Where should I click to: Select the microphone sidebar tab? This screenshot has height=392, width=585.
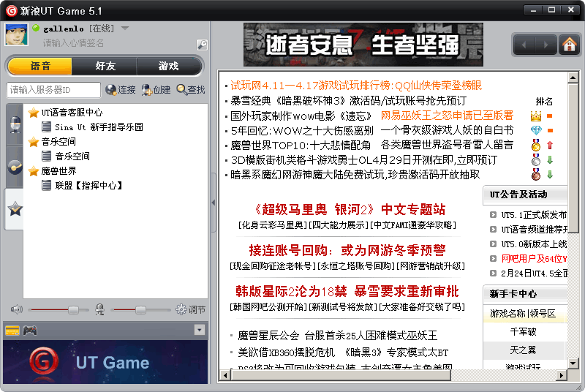[x=15, y=124]
